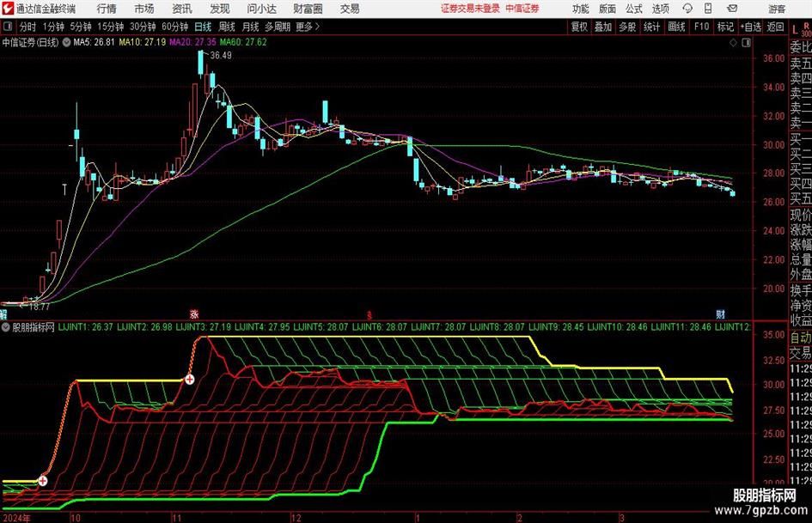Image resolution: width=812 pixels, height=523 pixels.
Task: Click the 复权 button
Action: coord(579,27)
